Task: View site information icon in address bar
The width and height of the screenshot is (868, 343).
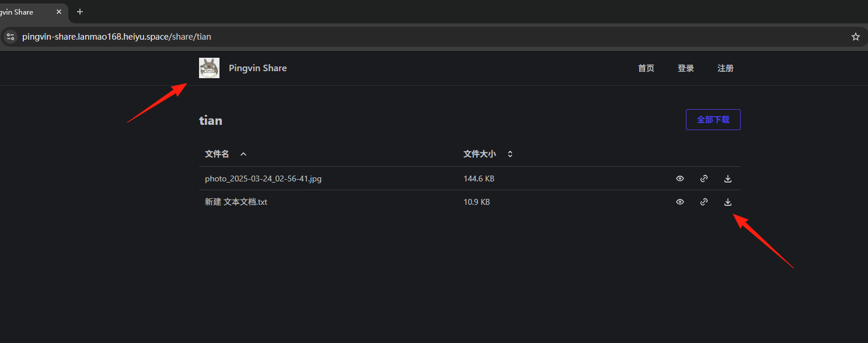Action: [x=10, y=37]
